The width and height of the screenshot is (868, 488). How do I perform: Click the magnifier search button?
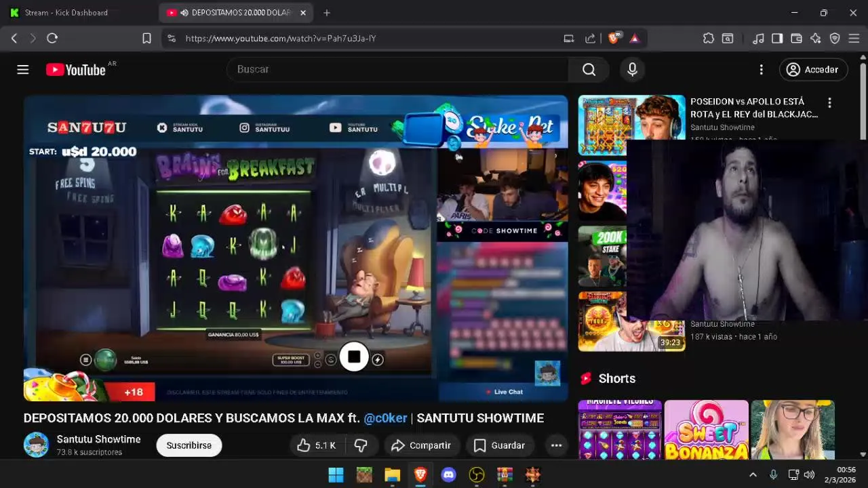[x=589, y=69]
